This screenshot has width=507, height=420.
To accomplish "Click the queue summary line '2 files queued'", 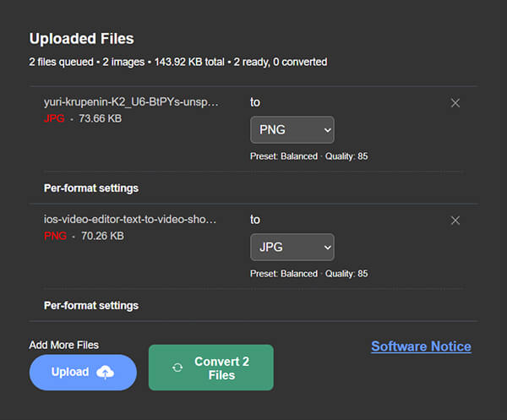I will (x=178, y=62).
